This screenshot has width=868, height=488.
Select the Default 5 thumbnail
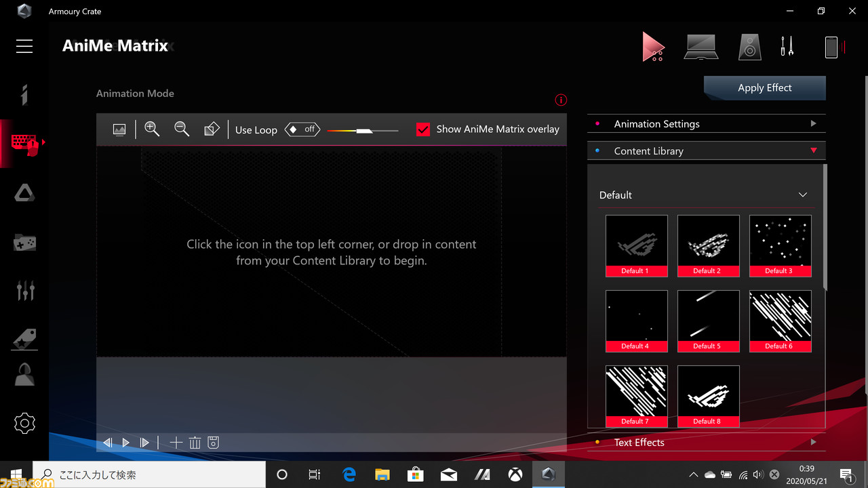(708, 321)
